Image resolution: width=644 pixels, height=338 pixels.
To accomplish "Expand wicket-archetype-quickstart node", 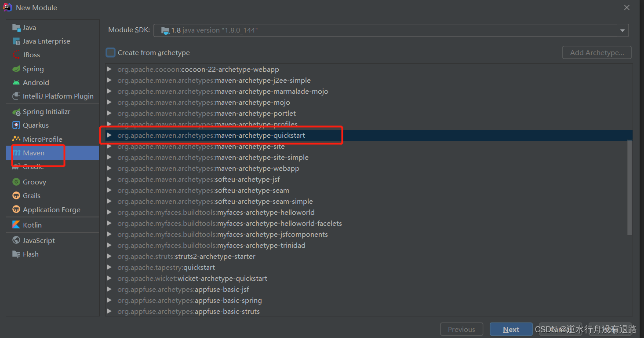I will pos(109,278).
